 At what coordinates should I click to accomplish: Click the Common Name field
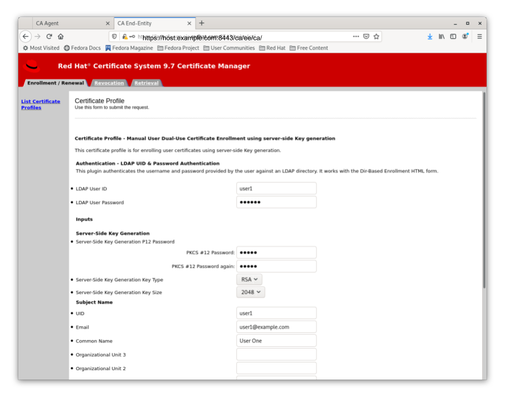click(277, 341)
